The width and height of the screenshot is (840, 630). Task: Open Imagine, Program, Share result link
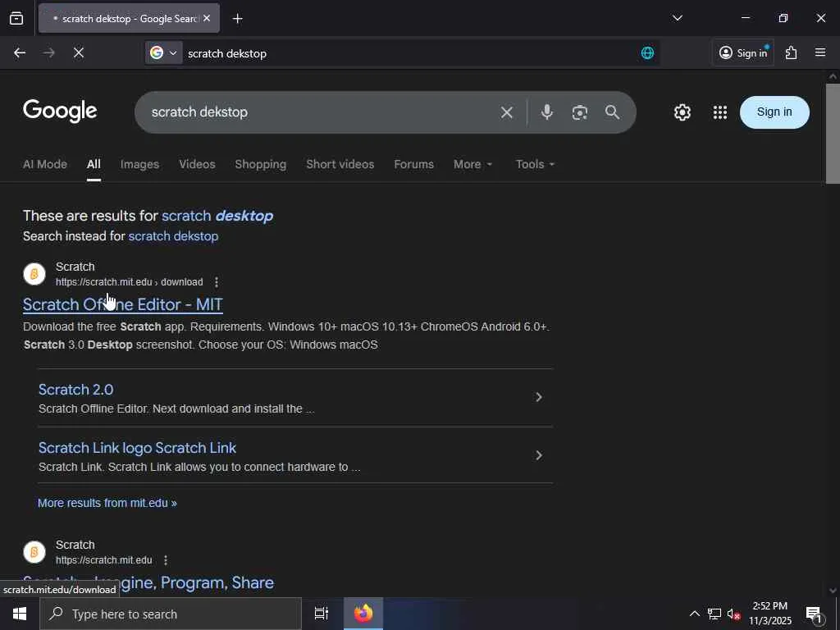coord(148,582)
